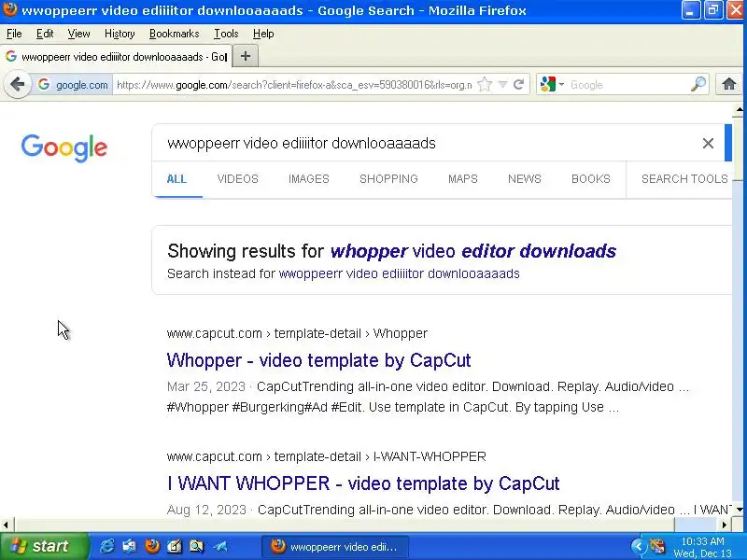Click the Windows Start button

pos(44,546)
